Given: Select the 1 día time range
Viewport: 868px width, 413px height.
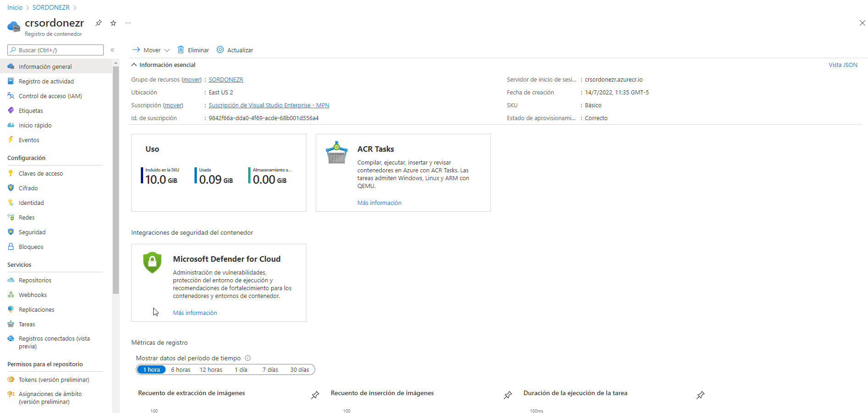Looking at the screenshot, I should [x=241, y=369].
